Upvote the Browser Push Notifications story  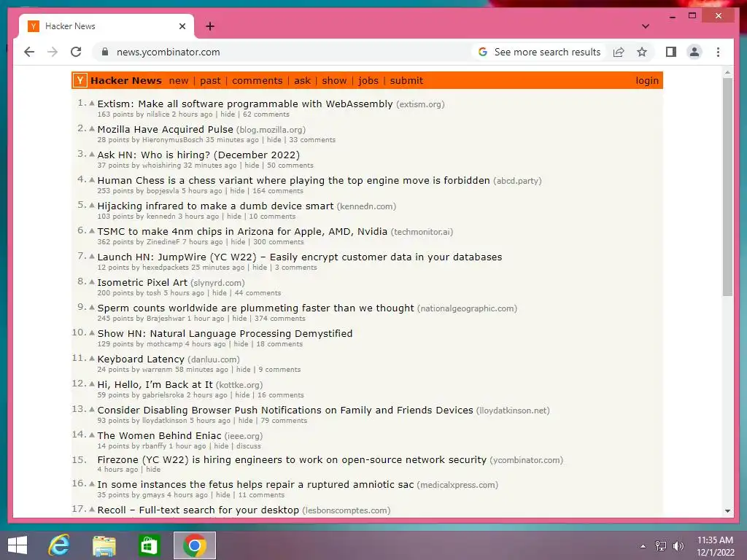point(92,410)
